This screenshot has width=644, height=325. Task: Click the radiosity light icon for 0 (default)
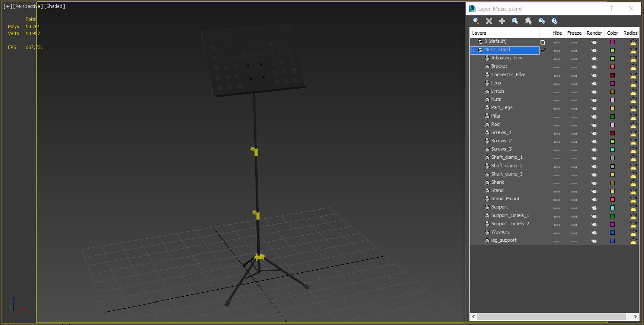[x=633, y=42]
